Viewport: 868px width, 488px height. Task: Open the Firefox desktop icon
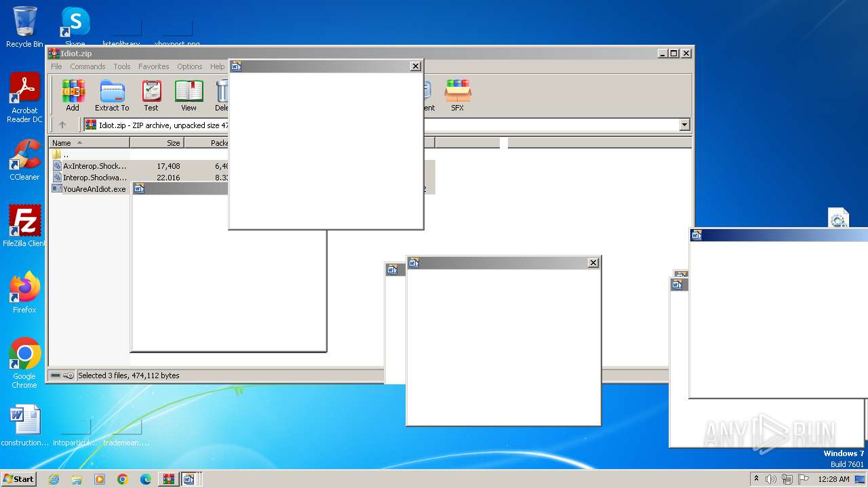click(24, 293)
